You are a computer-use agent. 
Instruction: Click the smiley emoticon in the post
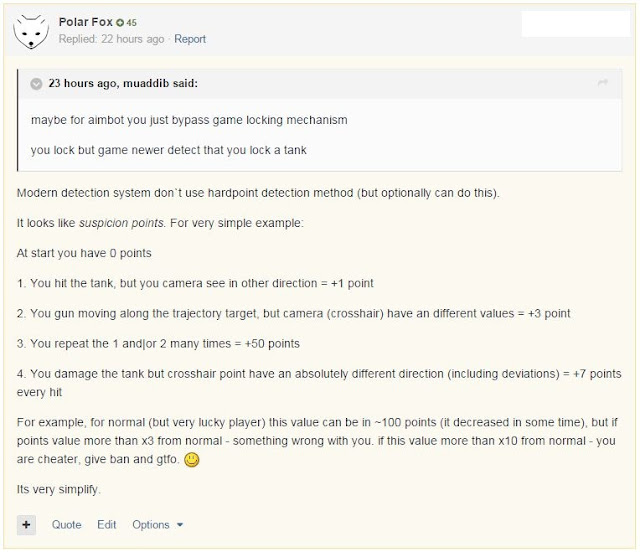191,460
